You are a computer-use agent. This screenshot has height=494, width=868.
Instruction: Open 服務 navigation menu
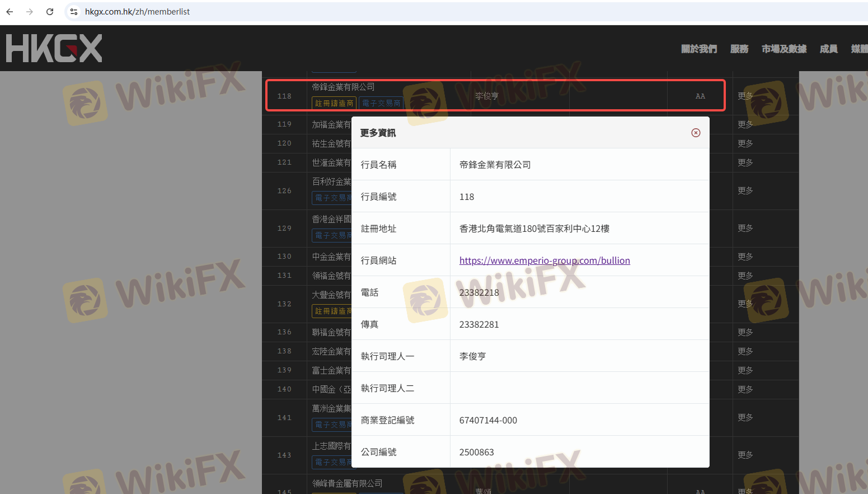click(x=739, y=49)
